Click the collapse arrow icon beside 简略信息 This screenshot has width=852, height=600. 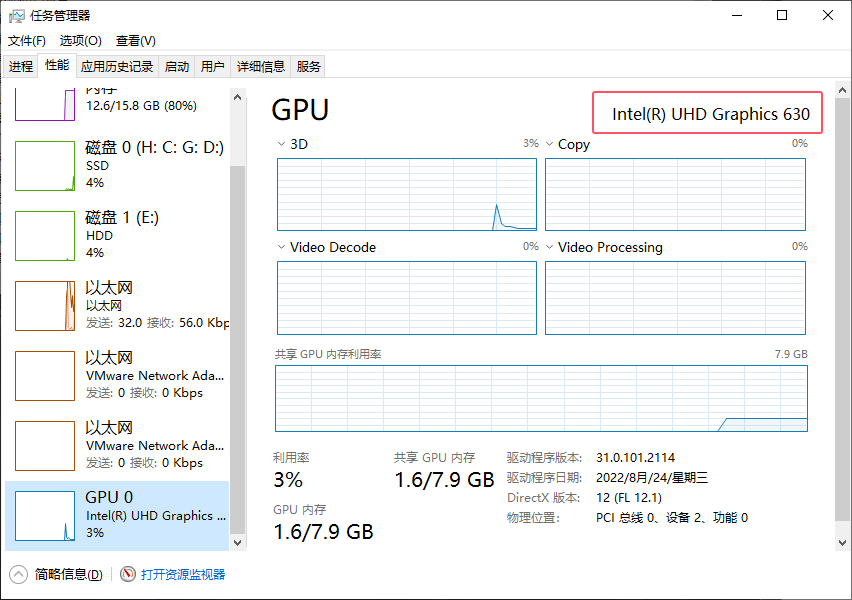(19, 574)
